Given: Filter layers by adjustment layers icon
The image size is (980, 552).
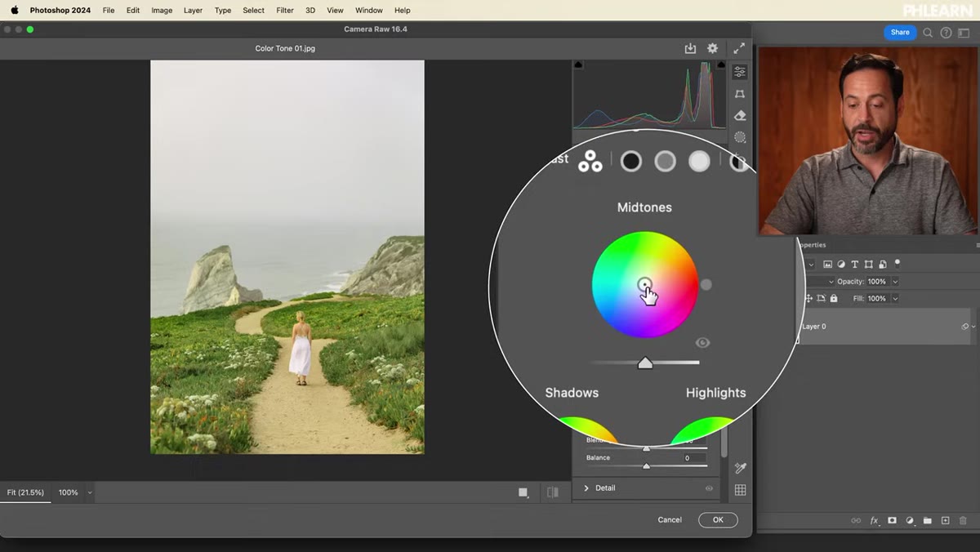Looking at the screenshot, I should 841,265.
